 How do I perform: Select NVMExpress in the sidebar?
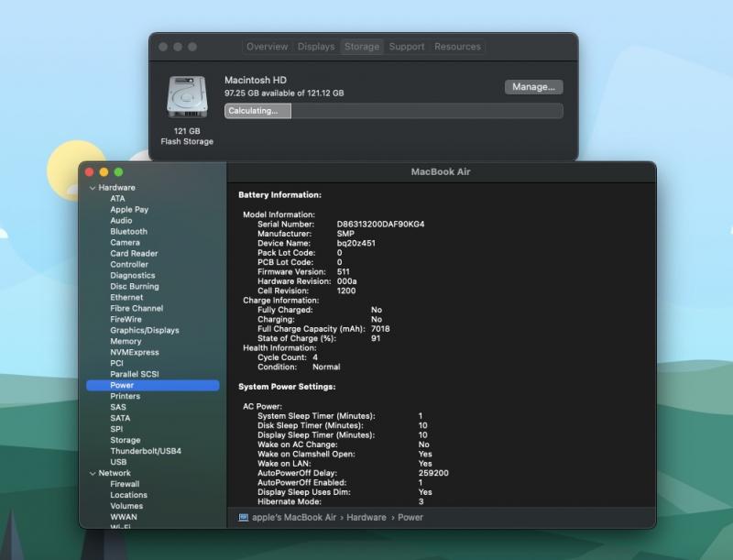click(x=134, y=353)
